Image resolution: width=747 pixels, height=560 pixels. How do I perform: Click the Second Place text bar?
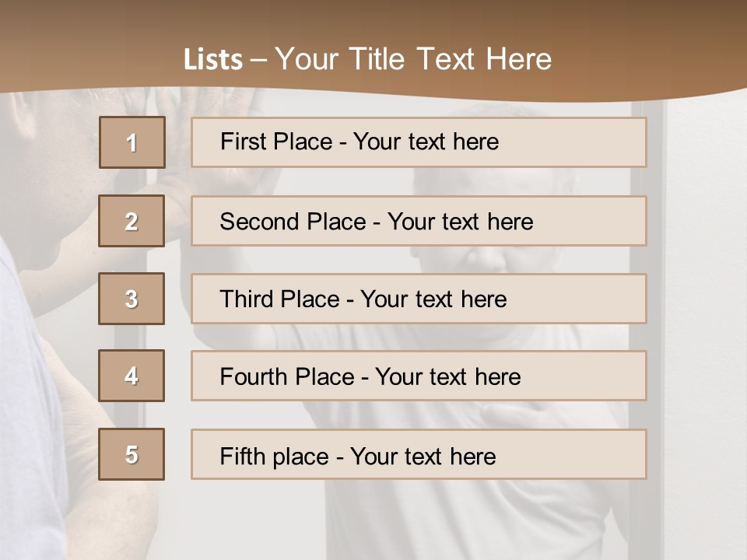click(419, 221)
